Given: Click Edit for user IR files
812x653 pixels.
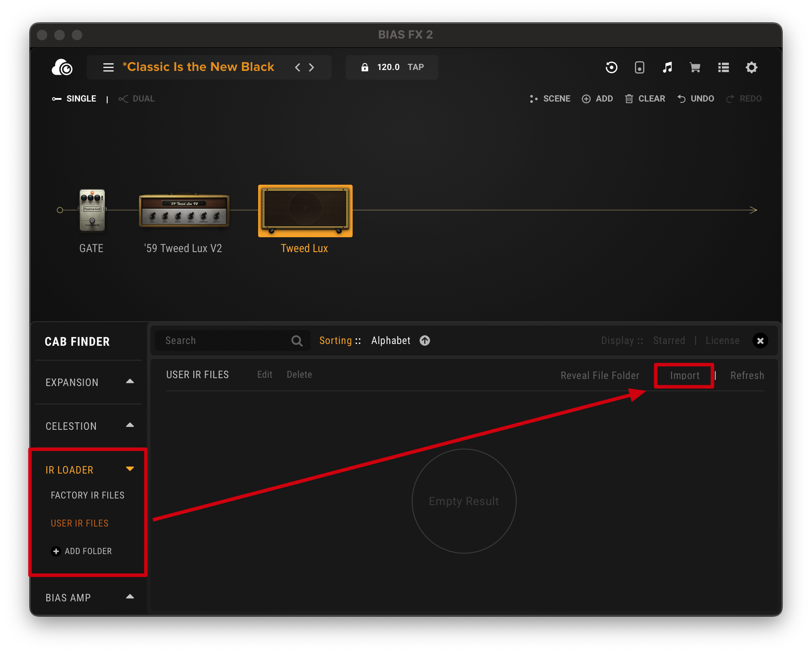Looking at the screenshot, I should pos(265,375).
